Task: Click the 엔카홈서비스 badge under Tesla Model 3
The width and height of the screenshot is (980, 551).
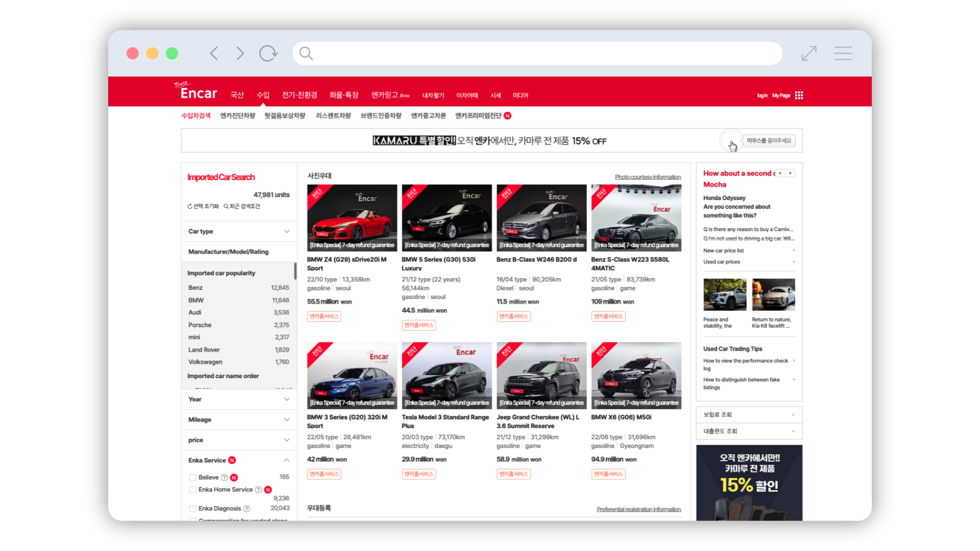Action: 419,474
